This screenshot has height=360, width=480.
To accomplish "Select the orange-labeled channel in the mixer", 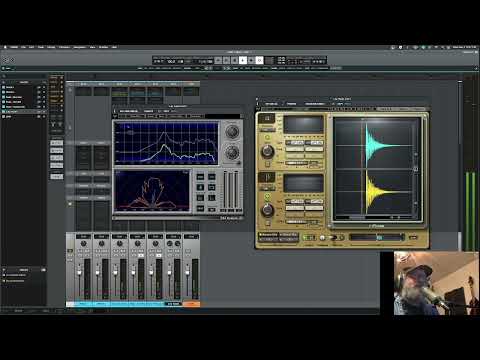I will coord(191,304).
